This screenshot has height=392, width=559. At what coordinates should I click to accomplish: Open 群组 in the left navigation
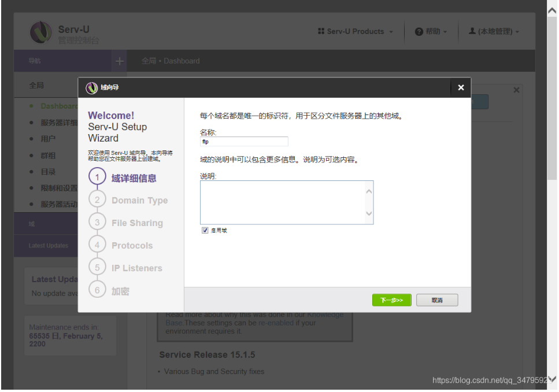[x=48, y=156]
